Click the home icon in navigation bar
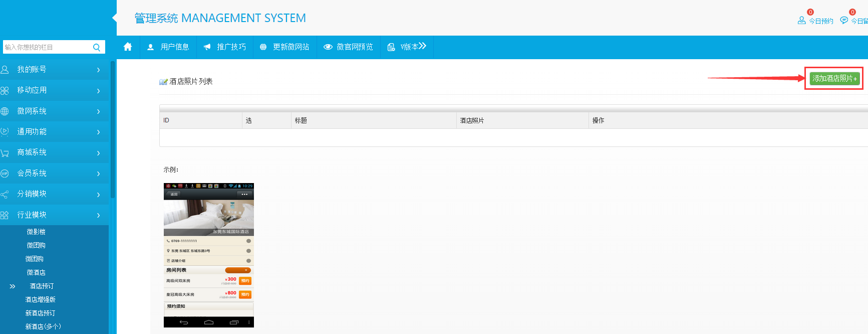The image size is (868, 334). click(x=128, y=47)
